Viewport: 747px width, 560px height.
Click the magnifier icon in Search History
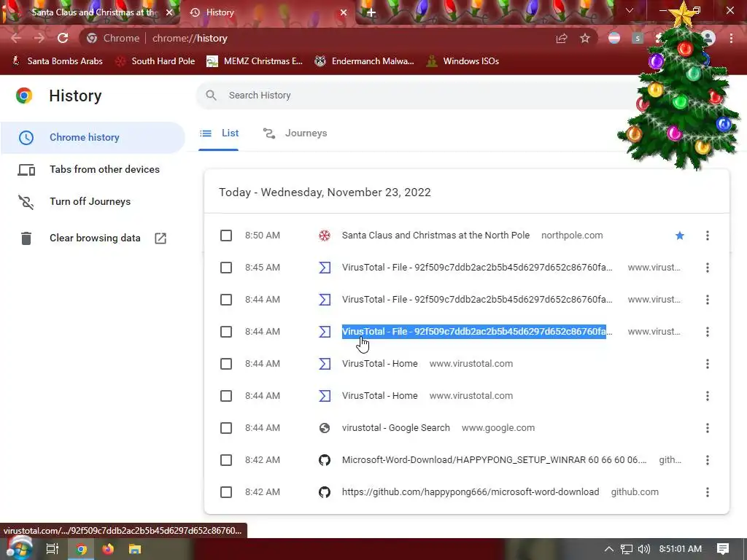pyautogui.click(x=211, y=96)
